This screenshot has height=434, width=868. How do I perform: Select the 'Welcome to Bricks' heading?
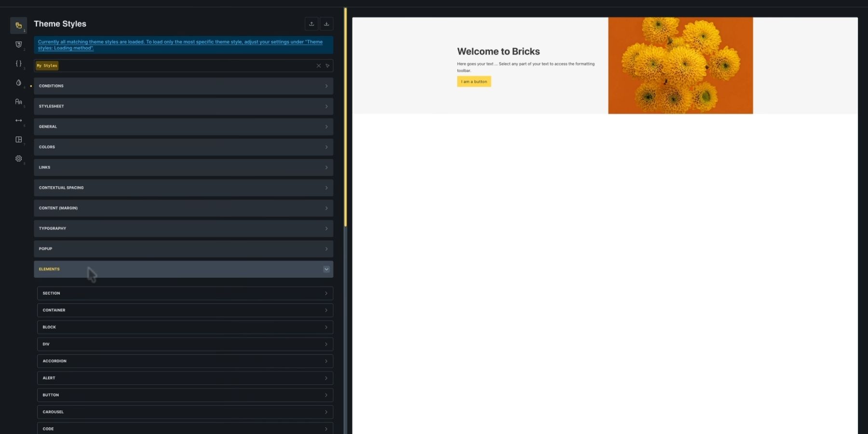click(x=498, y=51)
